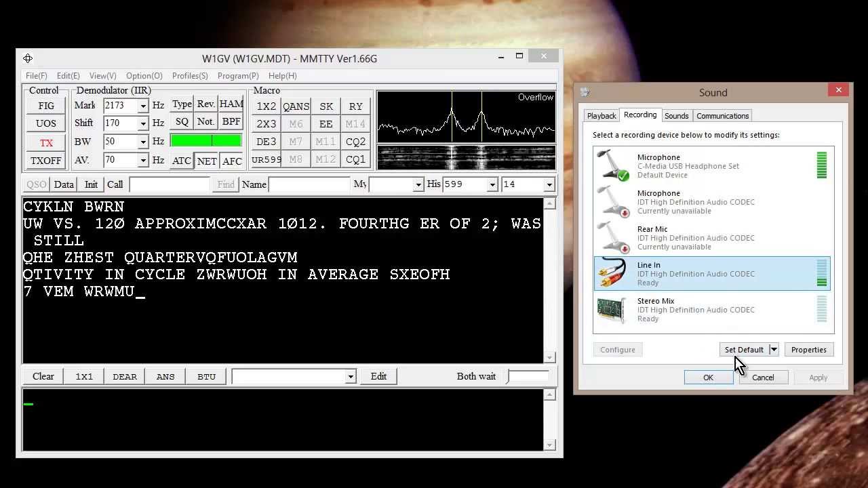Viewport: 868px width, 488px height.
Task: Click the Call sign input field
Action: 169,184
